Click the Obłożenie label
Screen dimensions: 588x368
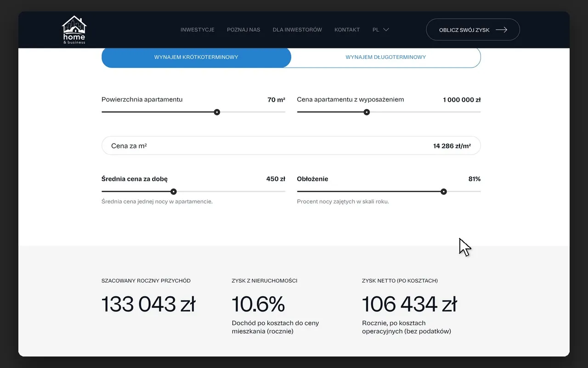pyautogui.click(x=313, y=179)
